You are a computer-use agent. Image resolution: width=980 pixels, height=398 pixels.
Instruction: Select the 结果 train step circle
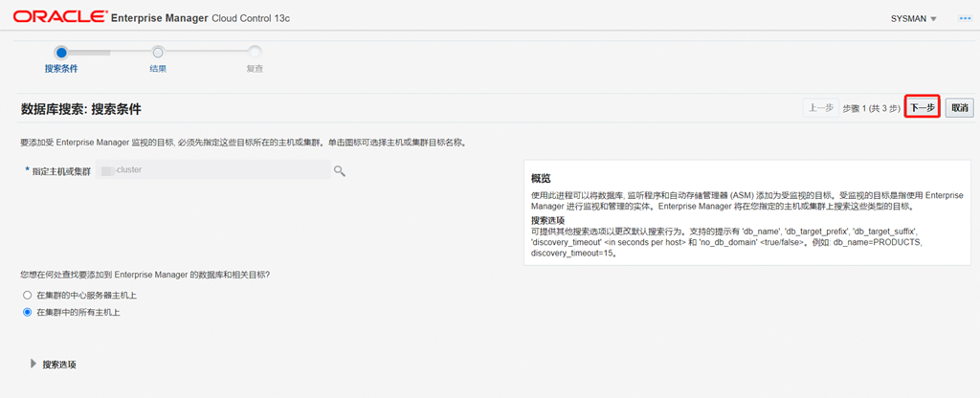(x=158, y=53)
